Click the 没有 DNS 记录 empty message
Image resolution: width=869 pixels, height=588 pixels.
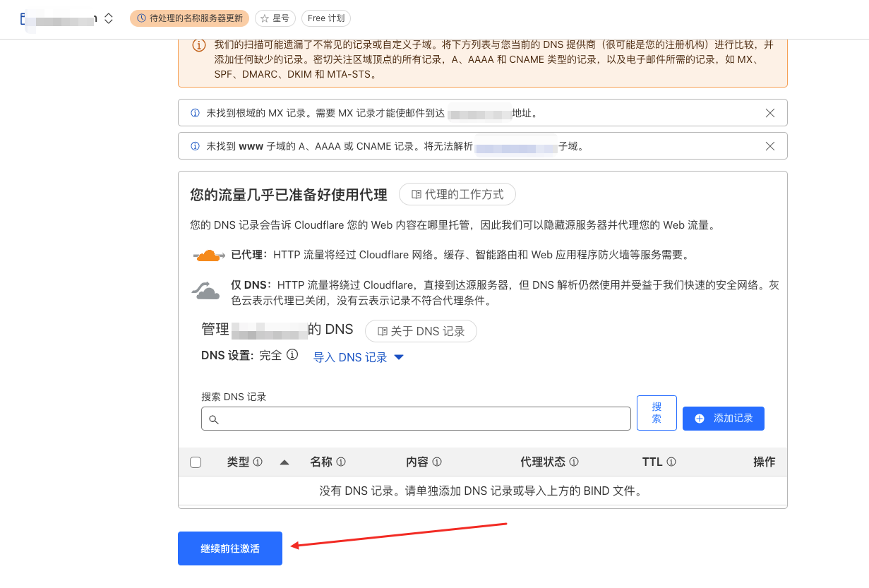click(x=482, y=491)
